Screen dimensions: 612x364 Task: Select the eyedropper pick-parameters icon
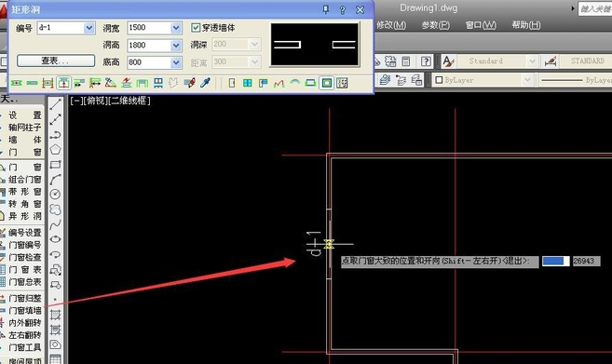tap(205, 83)
